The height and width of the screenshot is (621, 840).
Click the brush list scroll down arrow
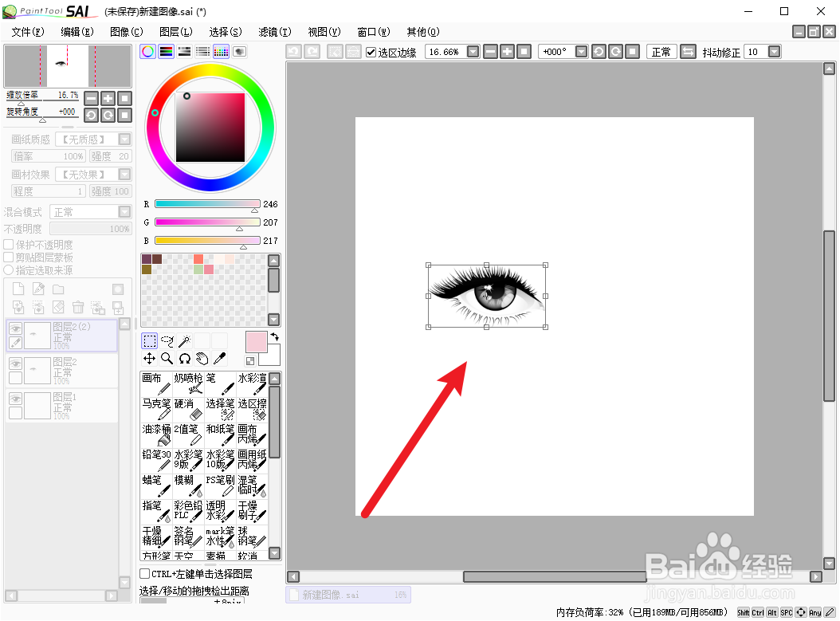click(x=274, y=553)
